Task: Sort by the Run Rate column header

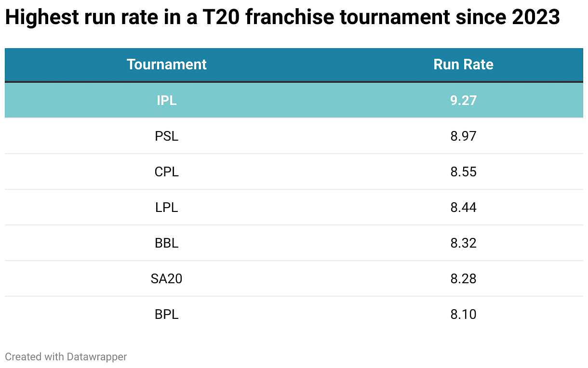Action: click(463, 65)
